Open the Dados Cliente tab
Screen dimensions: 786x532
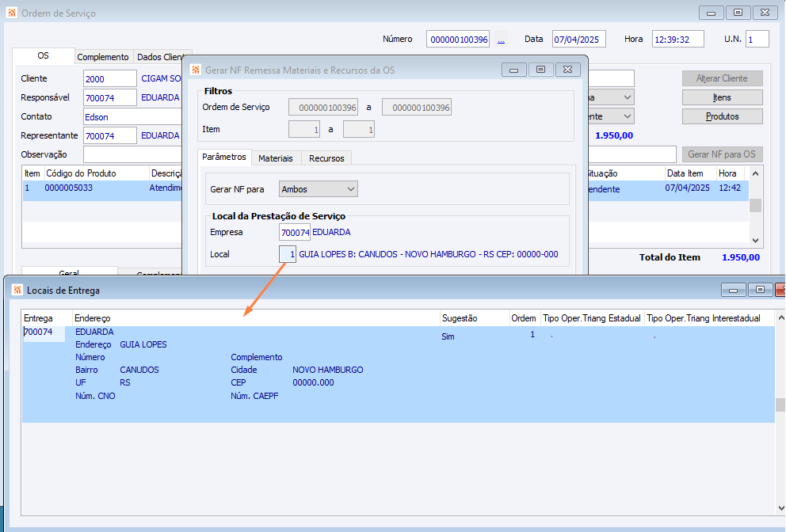tap(160, 57)
